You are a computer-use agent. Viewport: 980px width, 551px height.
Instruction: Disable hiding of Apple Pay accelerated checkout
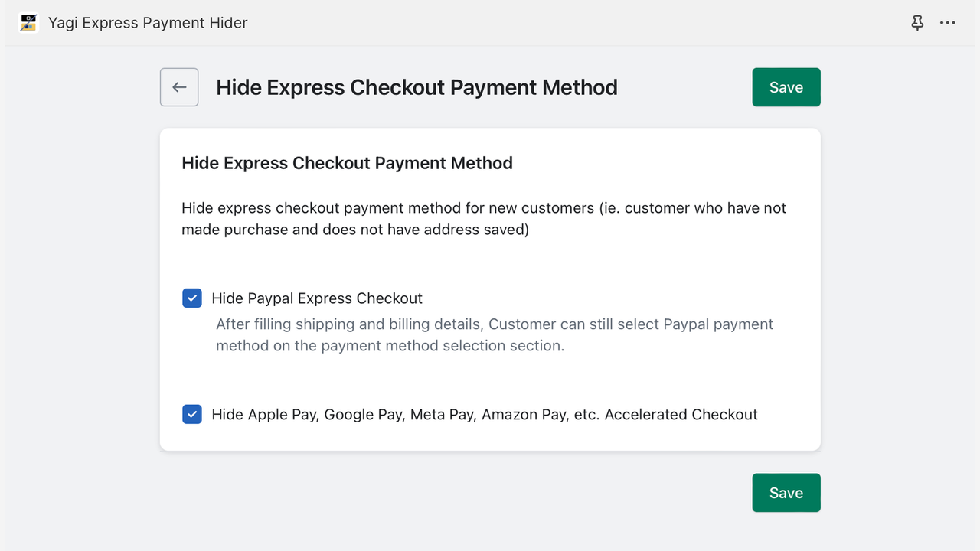191,414
